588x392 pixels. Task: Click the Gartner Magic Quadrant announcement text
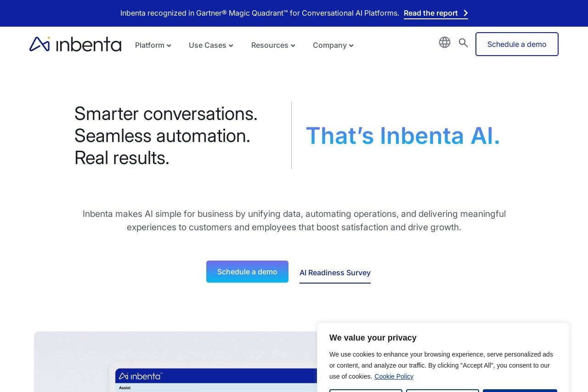(x=260, y=13)
